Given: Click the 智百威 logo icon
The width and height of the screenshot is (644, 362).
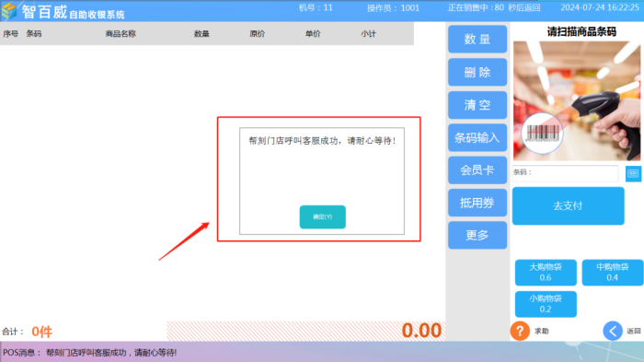Looking at the screenshot, I should [x=9, y=11].
